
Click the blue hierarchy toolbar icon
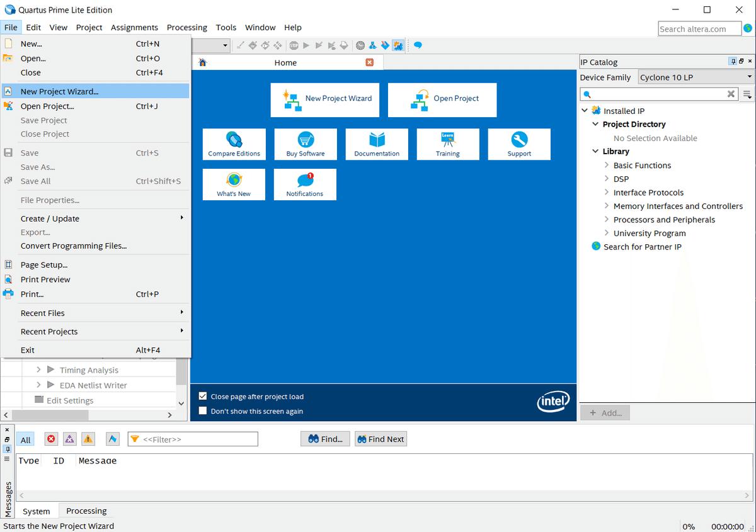point(372,45)
